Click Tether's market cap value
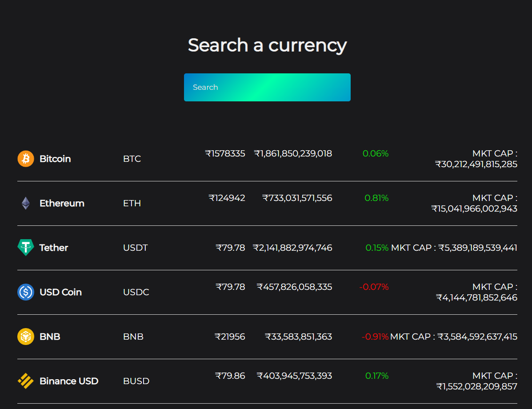Viewport: 532px width, 409px height. [x=454, y=248]
